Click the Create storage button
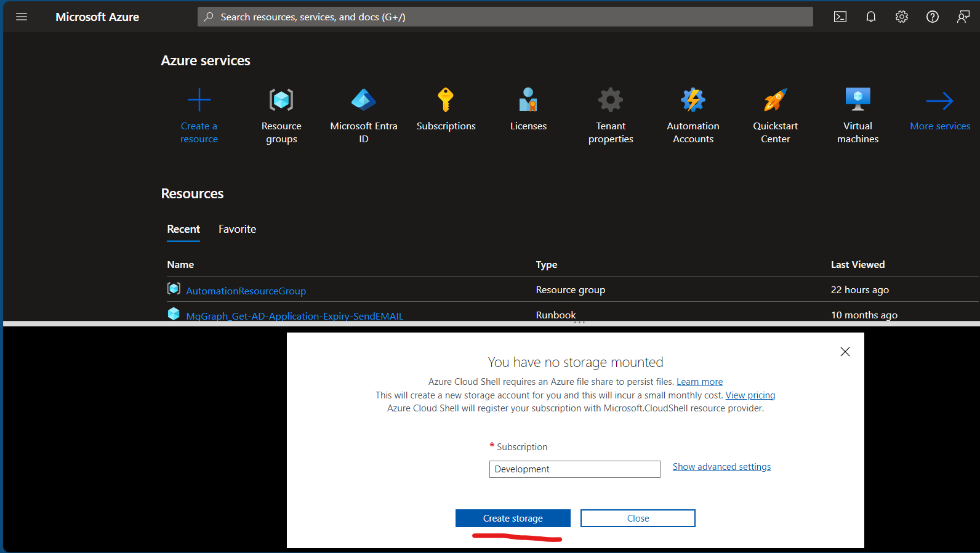Image resolution: width=980 pixels, height=553 pixels. click(513, 519)
